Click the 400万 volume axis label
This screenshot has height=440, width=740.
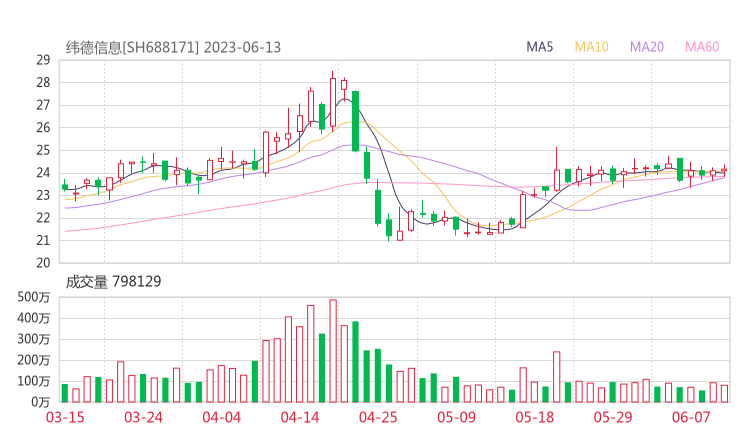tap(34, 318)
